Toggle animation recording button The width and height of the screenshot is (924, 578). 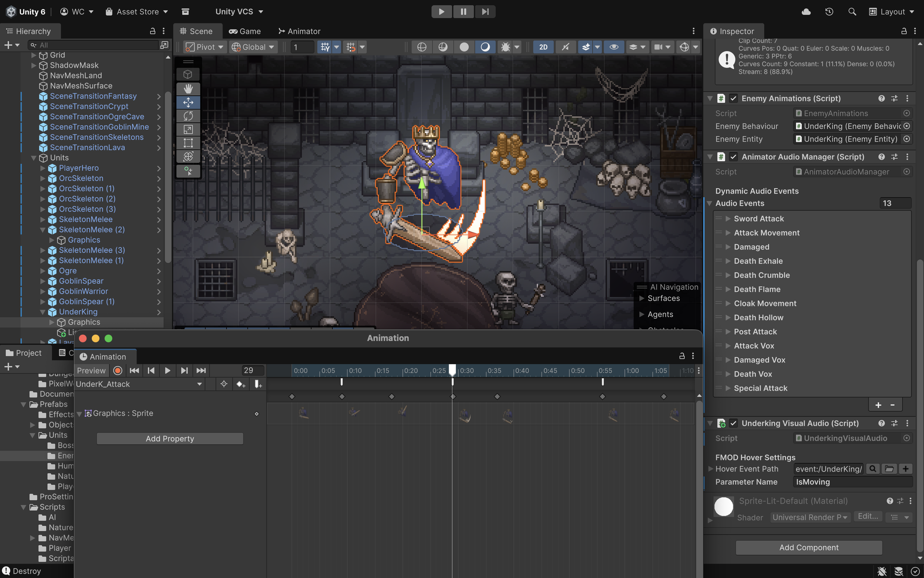click(x=118, y=371)
